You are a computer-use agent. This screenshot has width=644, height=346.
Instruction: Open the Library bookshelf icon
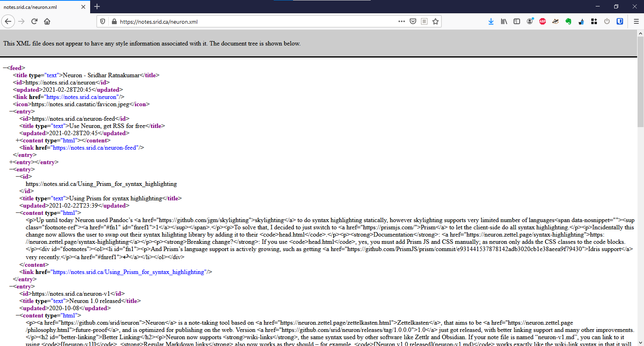pyautogui.click(x=504, y=21)
